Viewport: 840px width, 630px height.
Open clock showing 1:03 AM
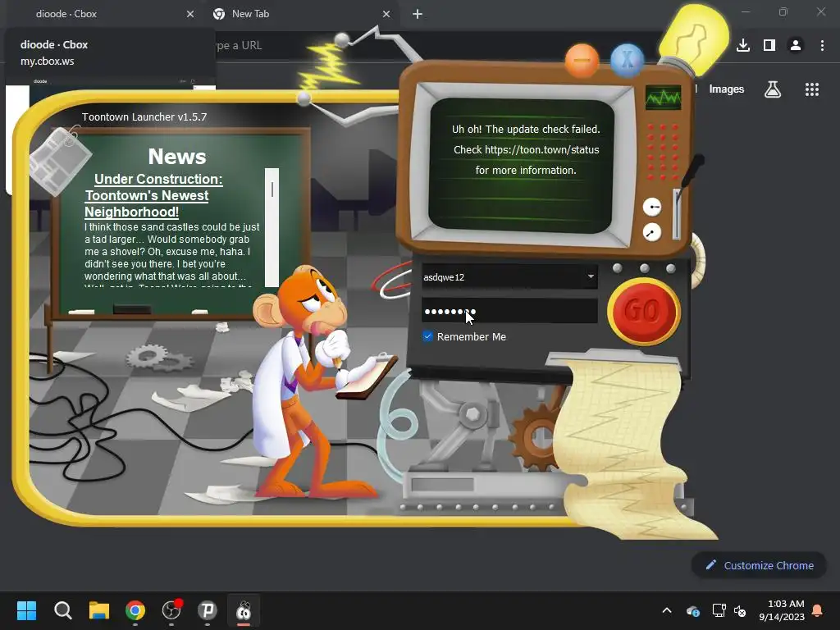click(x=782, y=610)
